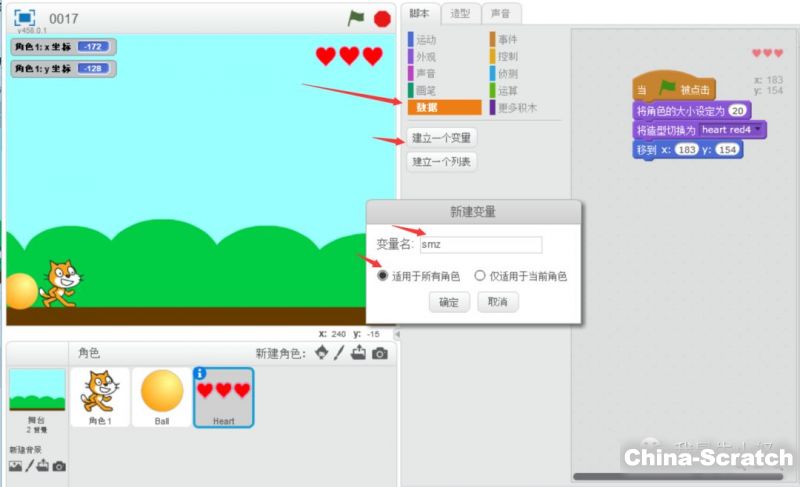Screen dimensions: 800x487
Task: Click the 建立一个变量 button
Action: point(441,138)
